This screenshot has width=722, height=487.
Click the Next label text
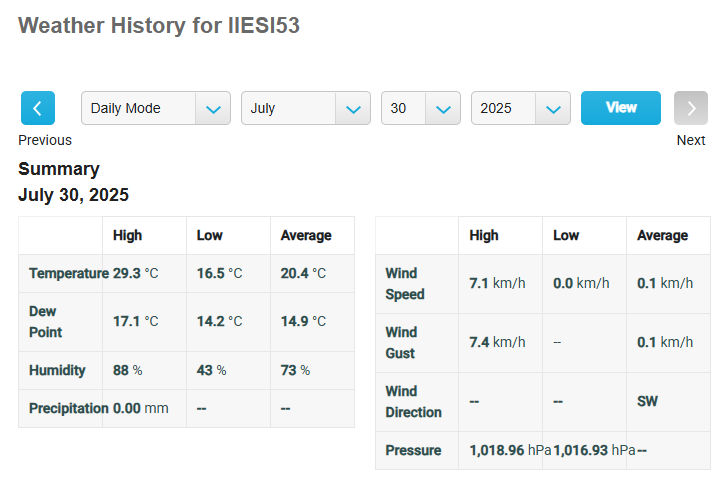tap(691, 140)
